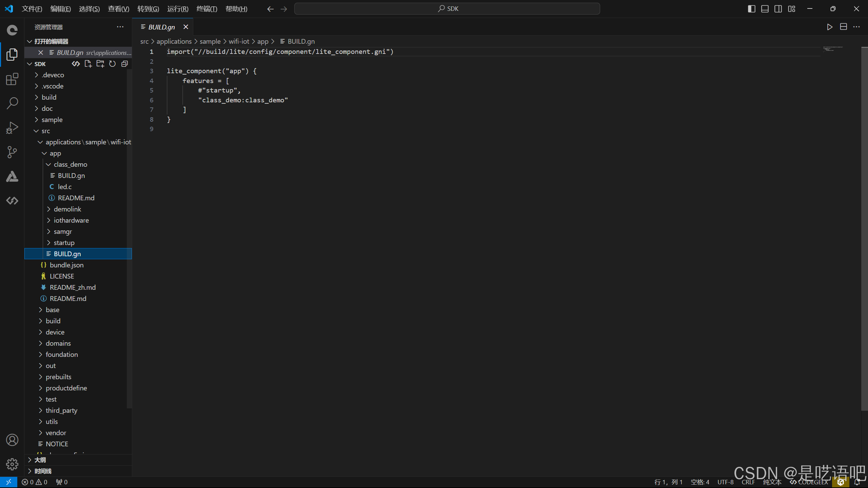Click the CRLF line ending status button
This screenshot has height=488, width=868.
pos(748,482)
